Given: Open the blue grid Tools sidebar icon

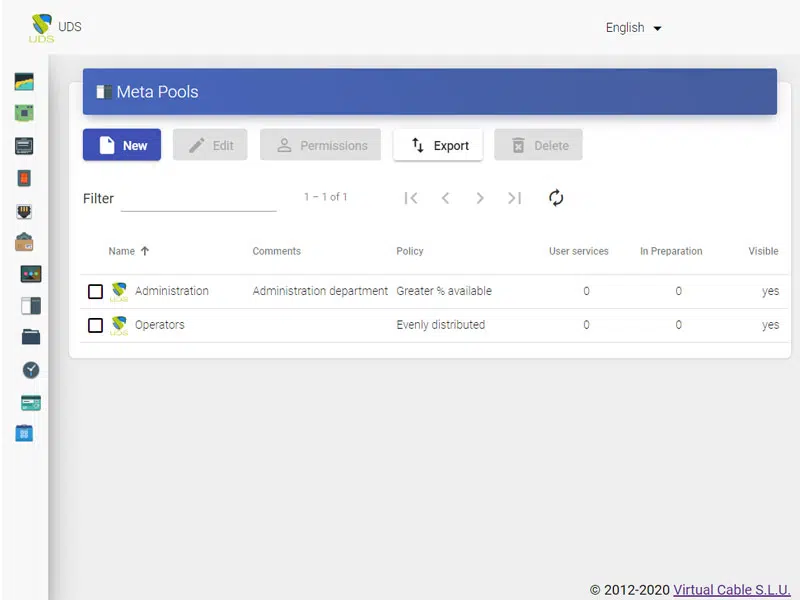Looking at the screenshot, I should (x=24, y=433).
